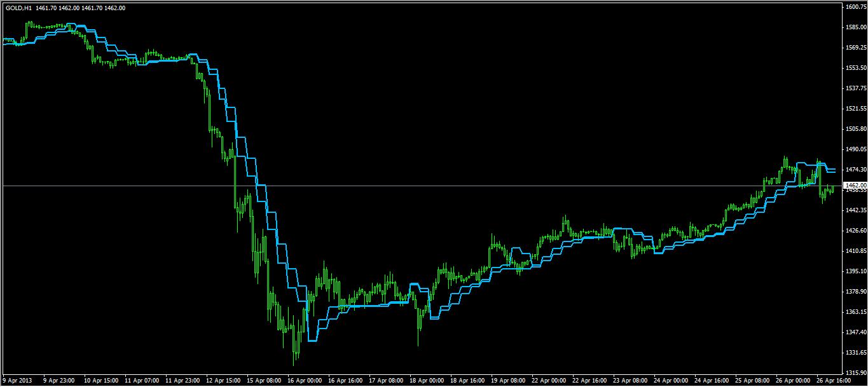The height and width of the screenshot is (387, 868).
Task: Click the 18 Apr 00:00 time label
Action: (426, 381)
